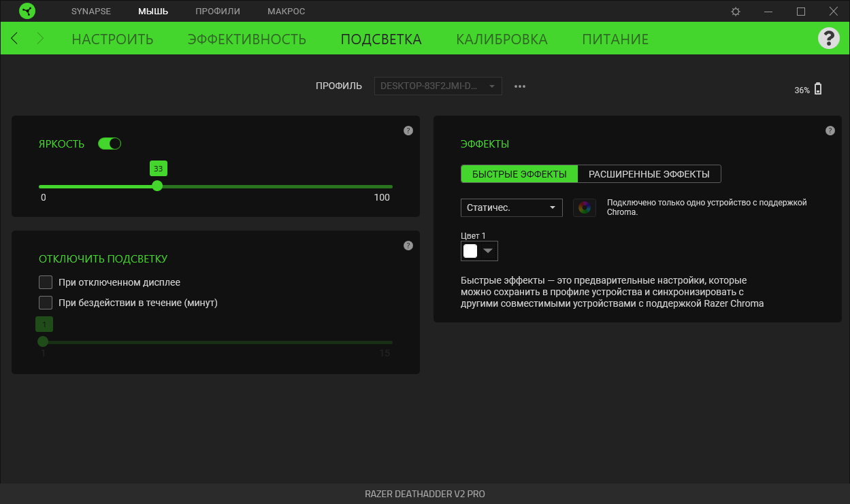This screenshot has width=850, height=504.
Task: Select БЫСТРЫЕ ЭФФЕКТЫ button
Action: click(519, 174)
